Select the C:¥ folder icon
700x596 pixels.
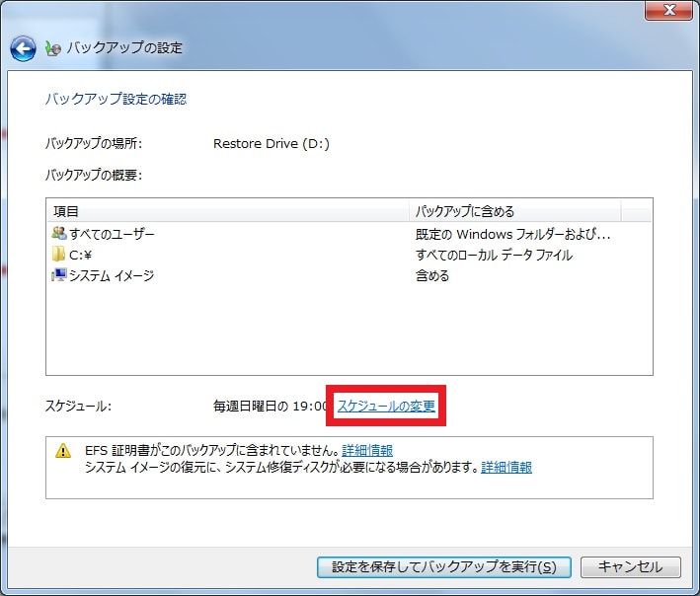point(58,254)
